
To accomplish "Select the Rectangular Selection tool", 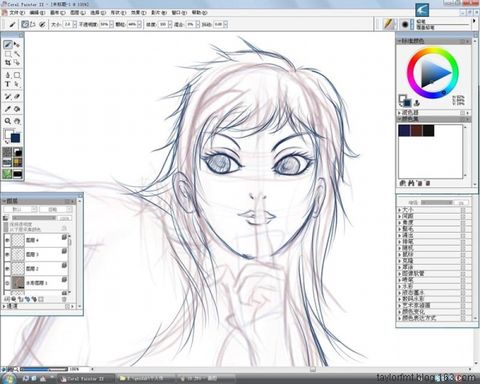I will click(x=8, y=54).
